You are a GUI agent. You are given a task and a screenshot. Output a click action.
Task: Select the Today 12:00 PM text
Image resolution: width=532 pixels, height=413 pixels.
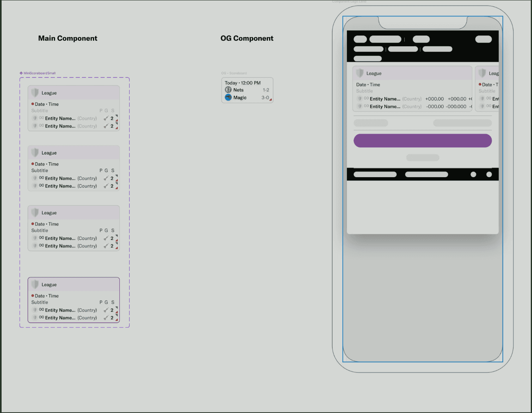(243, 83)
